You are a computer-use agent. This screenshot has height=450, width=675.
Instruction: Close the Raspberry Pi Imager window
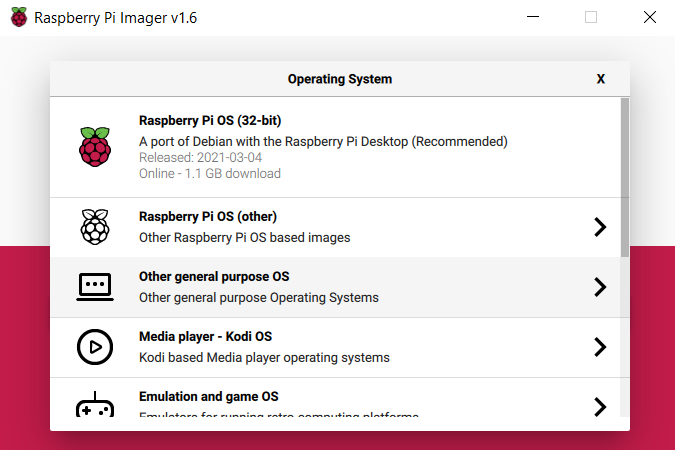[x=650, y=18]
